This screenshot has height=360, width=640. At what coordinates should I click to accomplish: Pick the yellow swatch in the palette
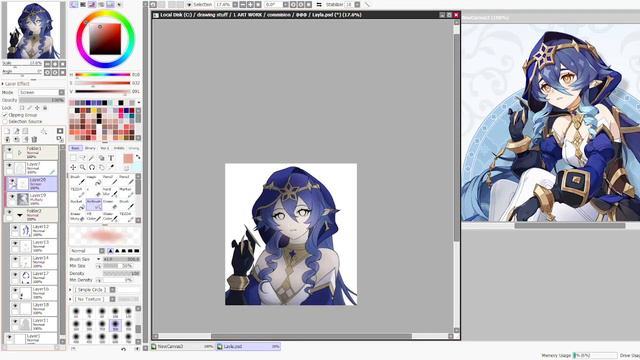click(93, 110)
